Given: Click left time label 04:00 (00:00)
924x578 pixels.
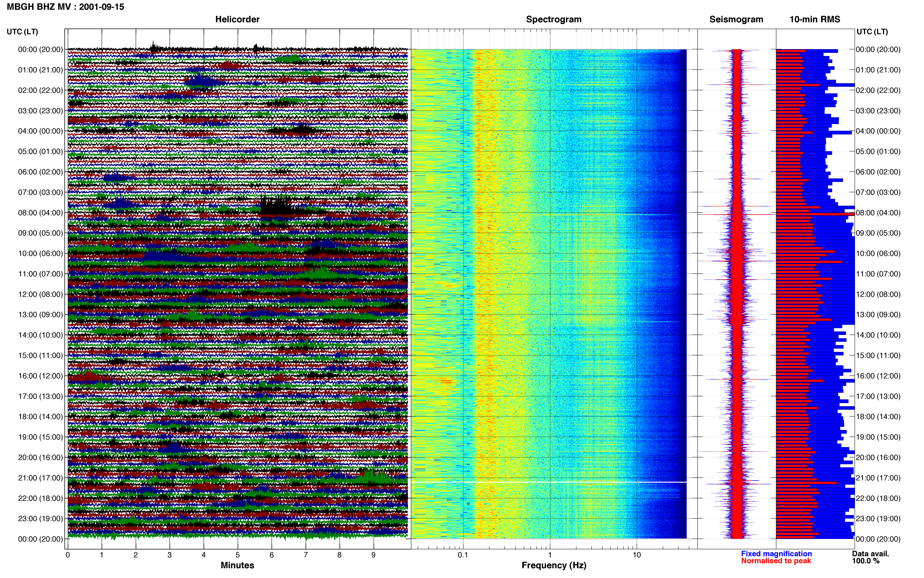Looking at the screenshot, I should pyautogui.click(x=41, y=131).
